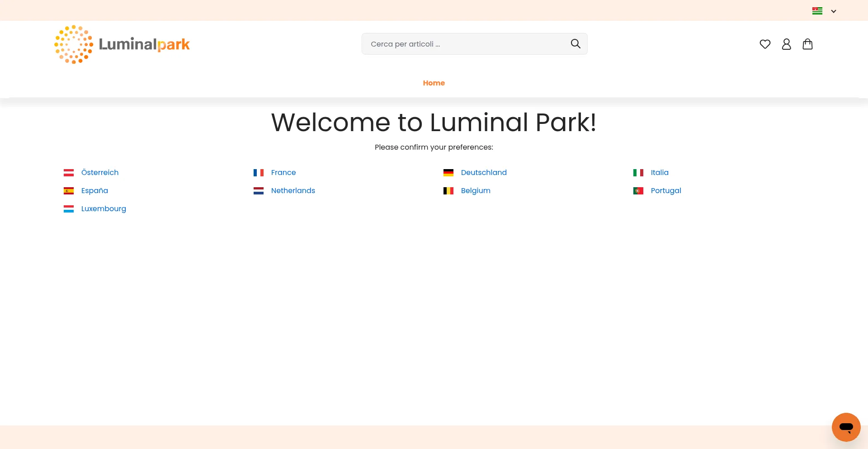
Task: Select France as country
Action: coord(283,173)
